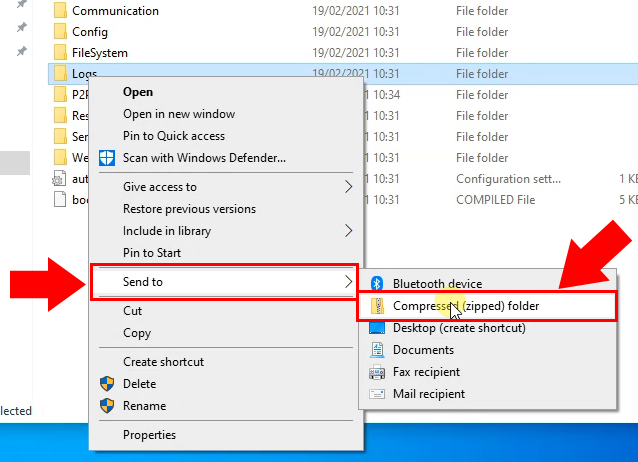The width and height of the screenshot is (638, 462).
Task: Click the Fax recipient icon
Action: pyautogui.click(x=377, y=372)
